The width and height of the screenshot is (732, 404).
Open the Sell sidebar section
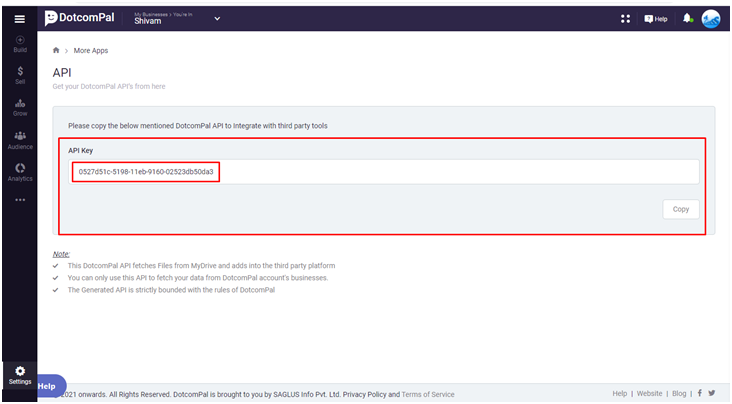[x=20, y=75]
